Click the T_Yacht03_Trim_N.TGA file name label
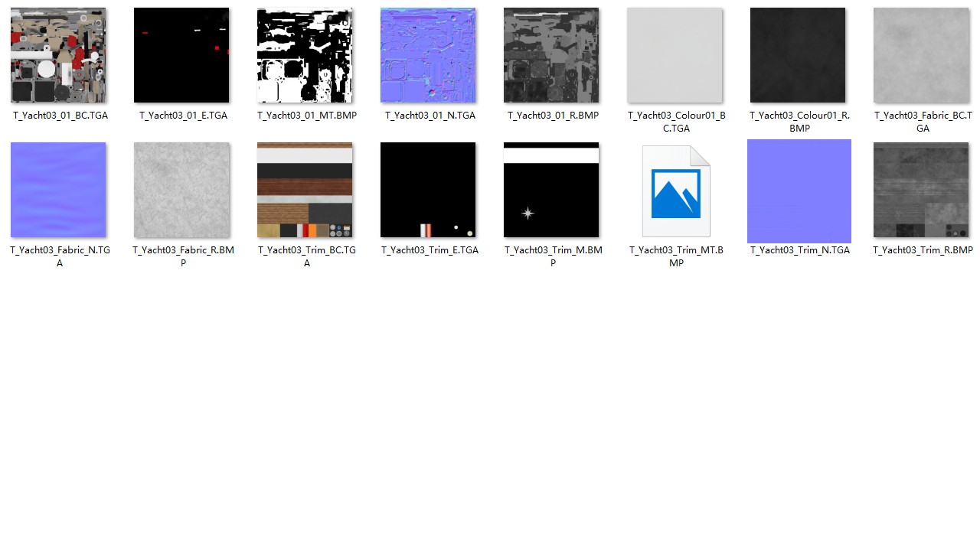This screenshot has width=980, height=551. click(800, 250)
